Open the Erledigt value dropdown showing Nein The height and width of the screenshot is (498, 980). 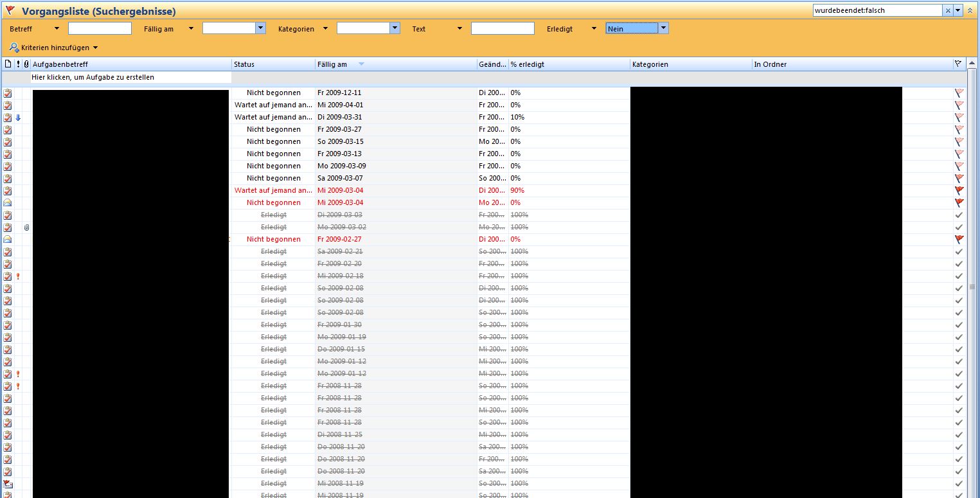point(663,28)
